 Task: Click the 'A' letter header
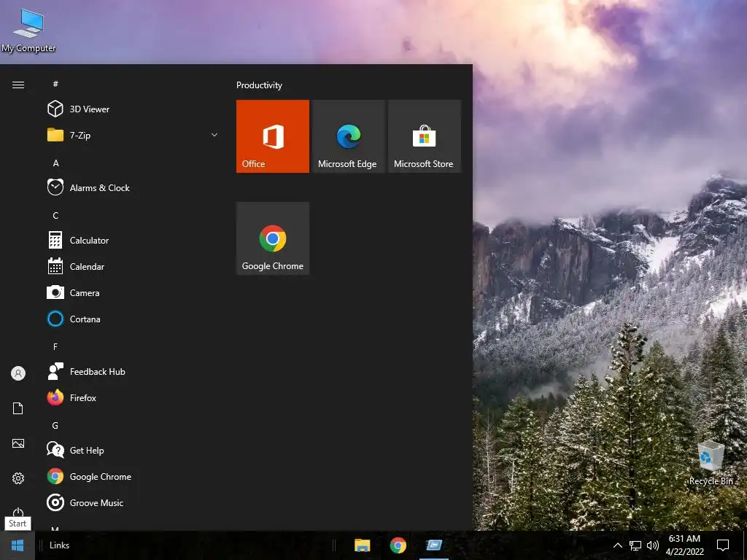tap(55, 163)
